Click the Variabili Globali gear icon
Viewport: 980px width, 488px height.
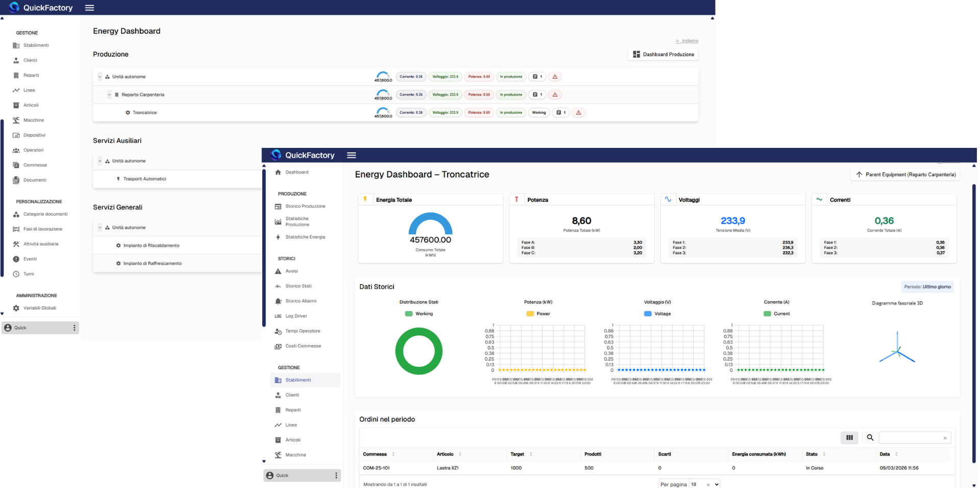16,309
